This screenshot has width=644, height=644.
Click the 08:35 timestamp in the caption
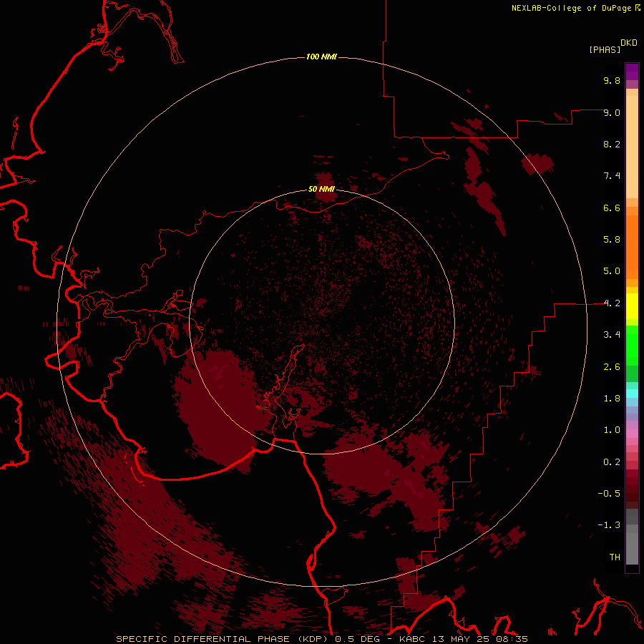[x=513, y=639]
